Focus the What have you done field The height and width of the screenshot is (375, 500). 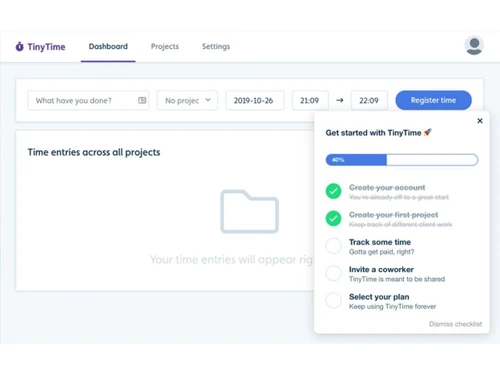click(88, 100)
